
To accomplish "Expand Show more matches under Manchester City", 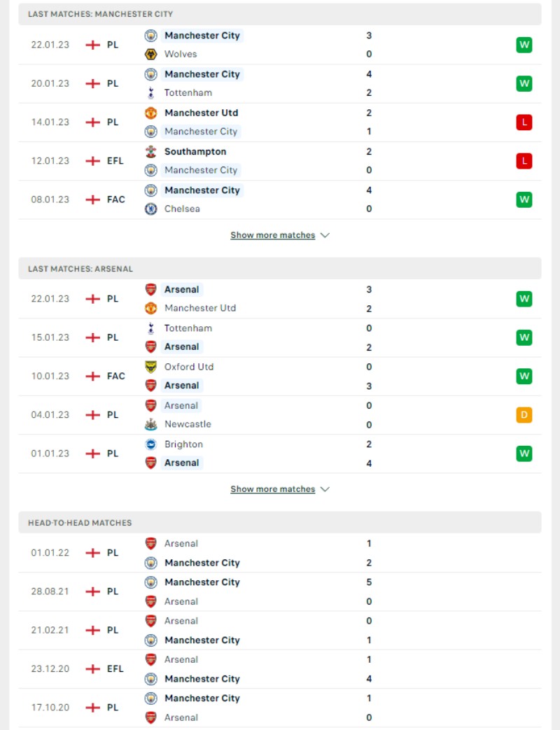I will [x=273, y=235].
